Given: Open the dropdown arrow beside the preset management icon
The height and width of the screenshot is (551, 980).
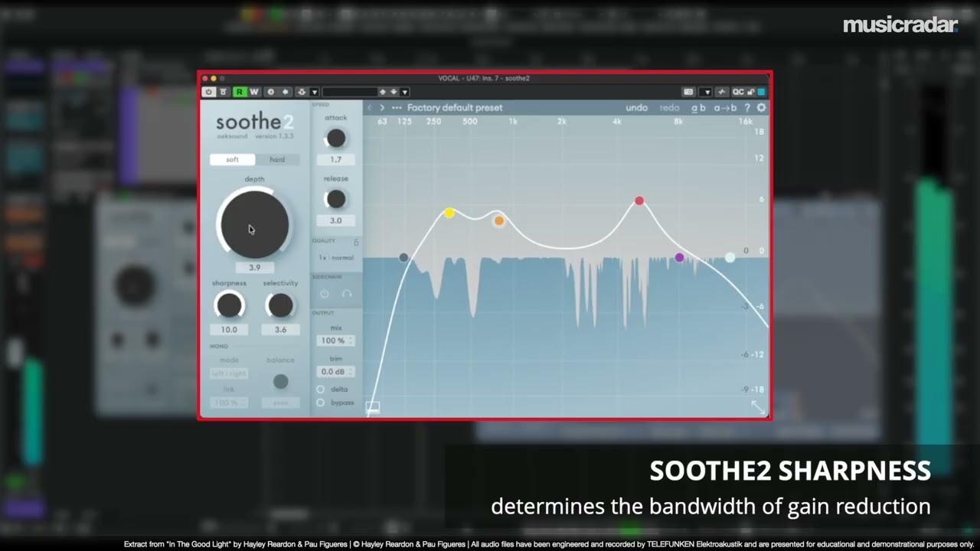Looking at the screenshot, I should click(314, 92).
